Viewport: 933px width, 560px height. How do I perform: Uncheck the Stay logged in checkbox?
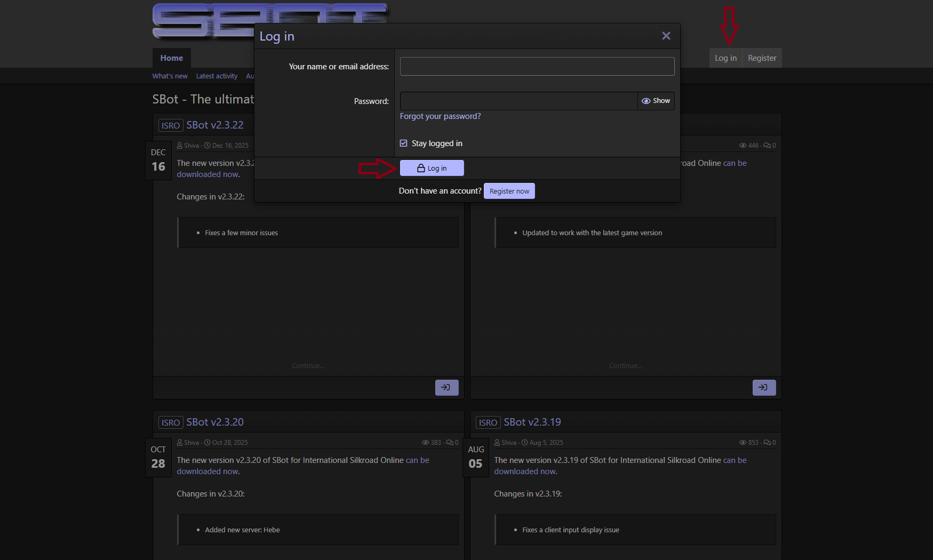(404, 143)
